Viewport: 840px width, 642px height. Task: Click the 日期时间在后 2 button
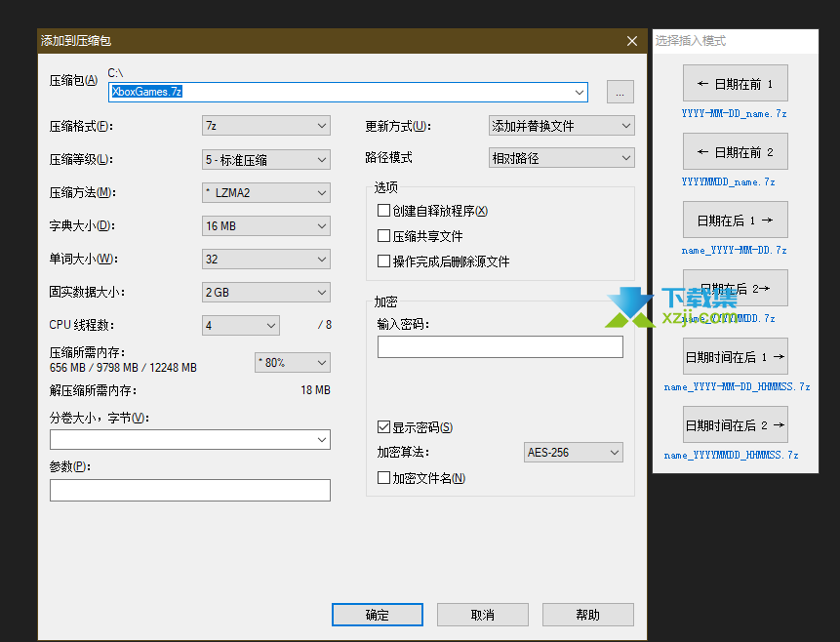(735, 424)
